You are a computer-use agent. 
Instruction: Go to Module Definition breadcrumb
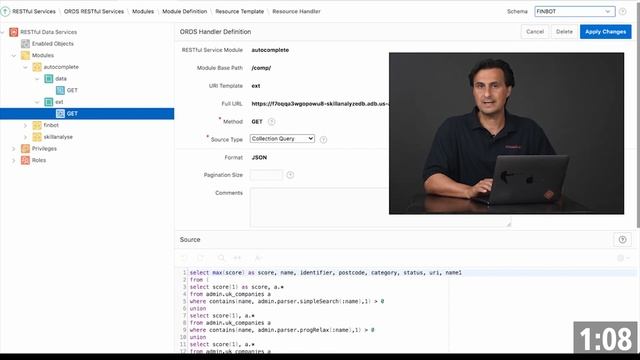184,11
